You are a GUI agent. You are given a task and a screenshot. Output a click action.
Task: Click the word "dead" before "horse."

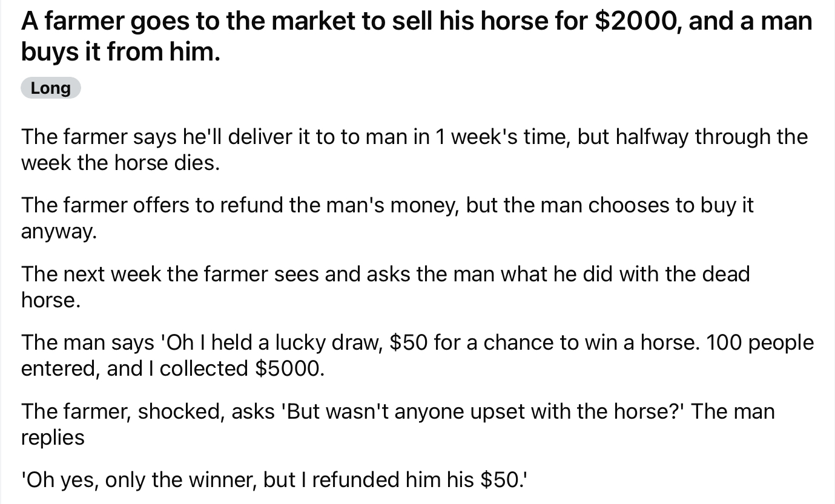[725, 274]
